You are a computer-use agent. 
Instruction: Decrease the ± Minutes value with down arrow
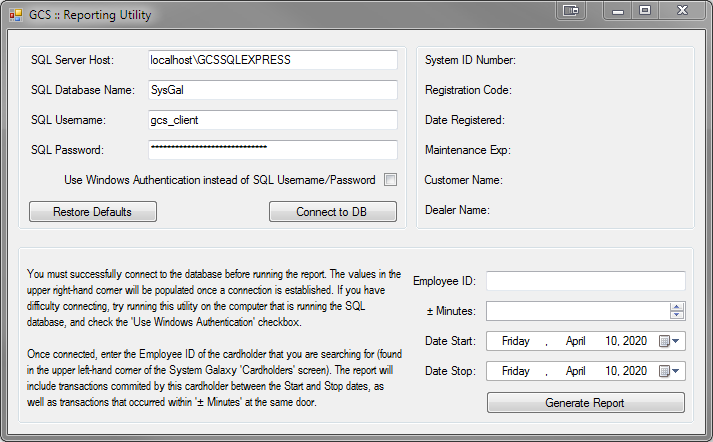(x=677, y=315)
